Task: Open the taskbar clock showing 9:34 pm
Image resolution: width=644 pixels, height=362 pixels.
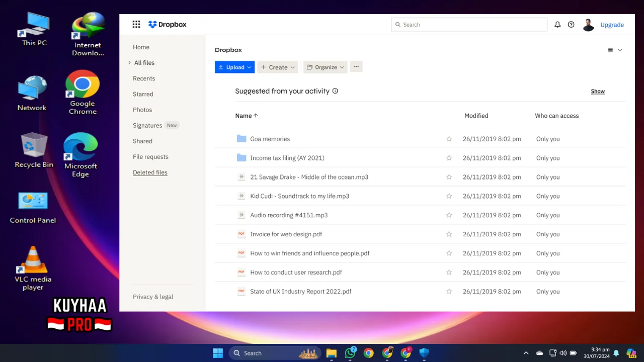Action: point(597,353)
